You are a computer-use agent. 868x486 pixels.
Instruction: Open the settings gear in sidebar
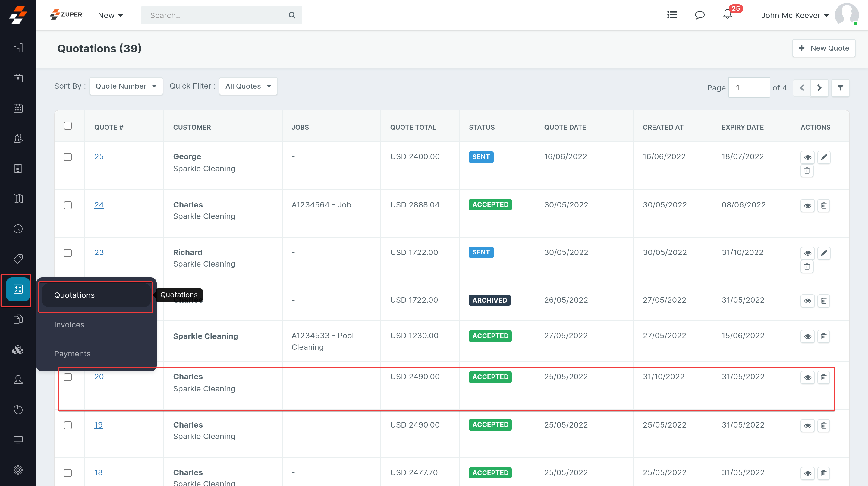tap(18, 470)
